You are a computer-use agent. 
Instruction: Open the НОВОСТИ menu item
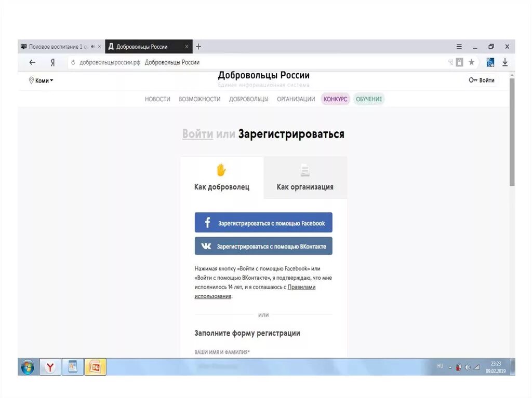point(157,99)
